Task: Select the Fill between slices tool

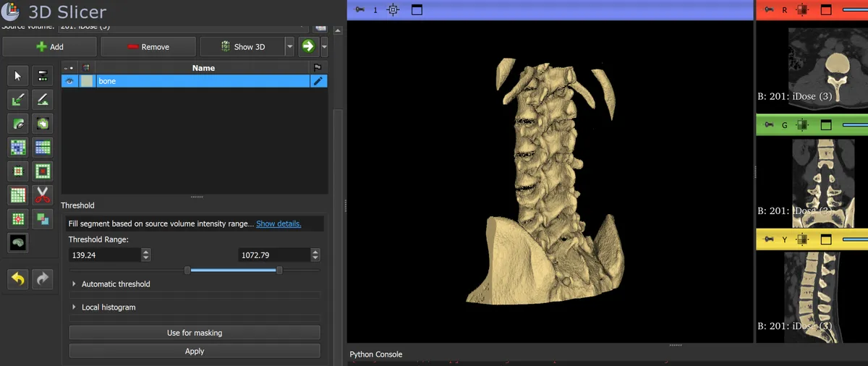Action: [43, 148]
